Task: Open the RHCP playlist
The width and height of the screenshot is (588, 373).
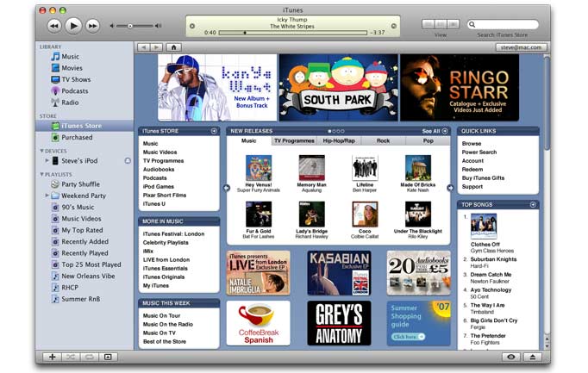Action: tap(70, 288)
